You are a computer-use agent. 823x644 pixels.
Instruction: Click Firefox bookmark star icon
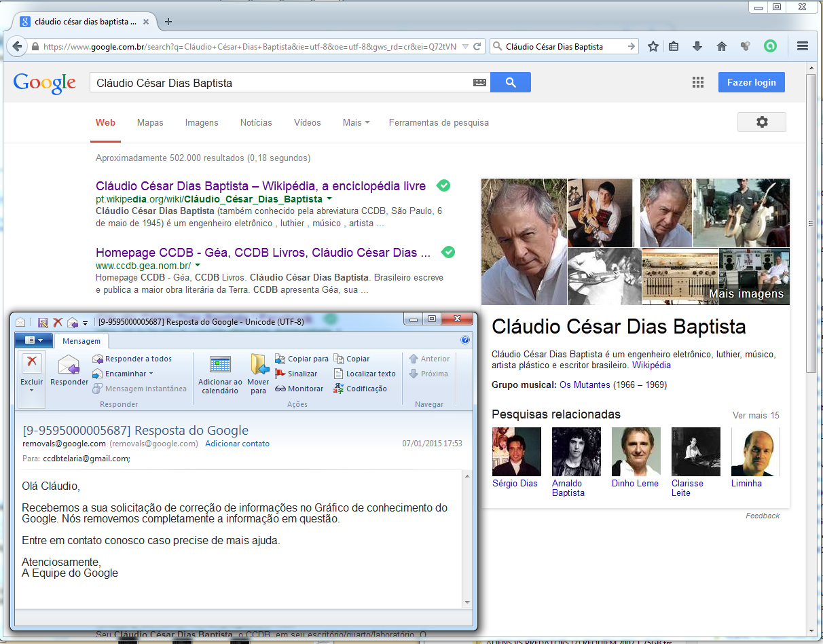pyautogui.click(x=653, y=47)
